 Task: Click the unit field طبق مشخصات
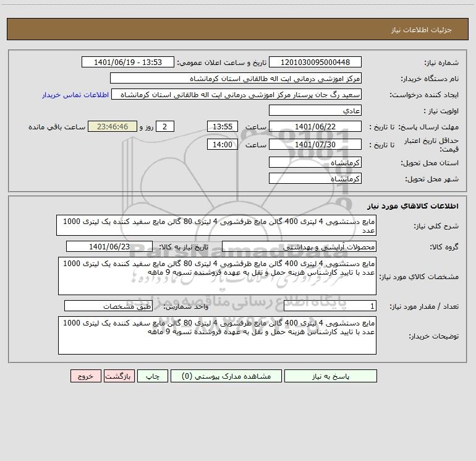pos(108,306)
